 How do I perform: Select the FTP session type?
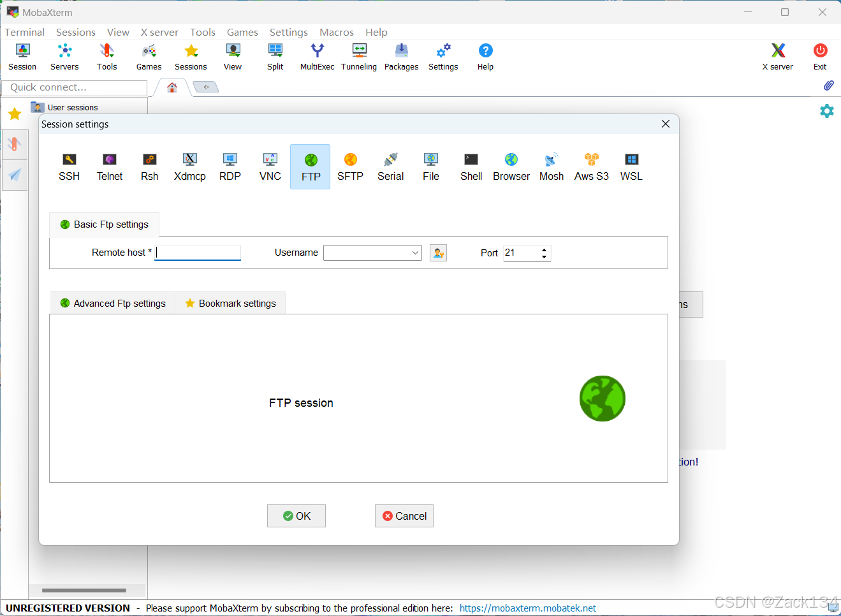tap(311, 167)
